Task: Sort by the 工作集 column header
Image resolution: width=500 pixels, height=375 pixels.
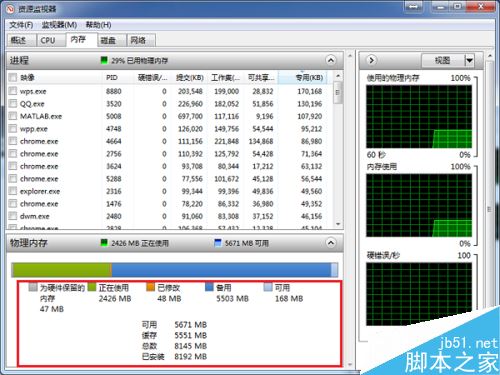Action: pyautogui.click(x=226, y=78)
